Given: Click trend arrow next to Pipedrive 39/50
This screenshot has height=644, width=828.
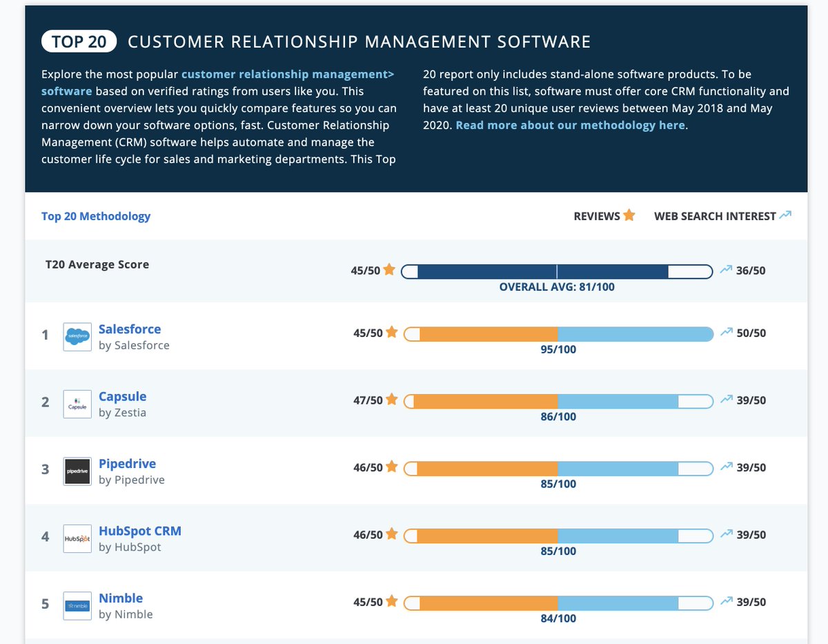Looking at the screenshot, I should click(x=726, y=467).
